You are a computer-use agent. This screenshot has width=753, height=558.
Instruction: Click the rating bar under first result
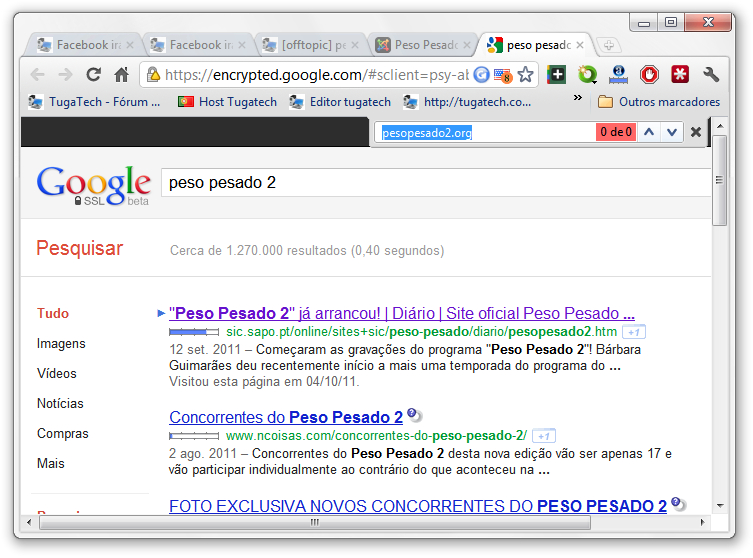click(x=194, y=332)
